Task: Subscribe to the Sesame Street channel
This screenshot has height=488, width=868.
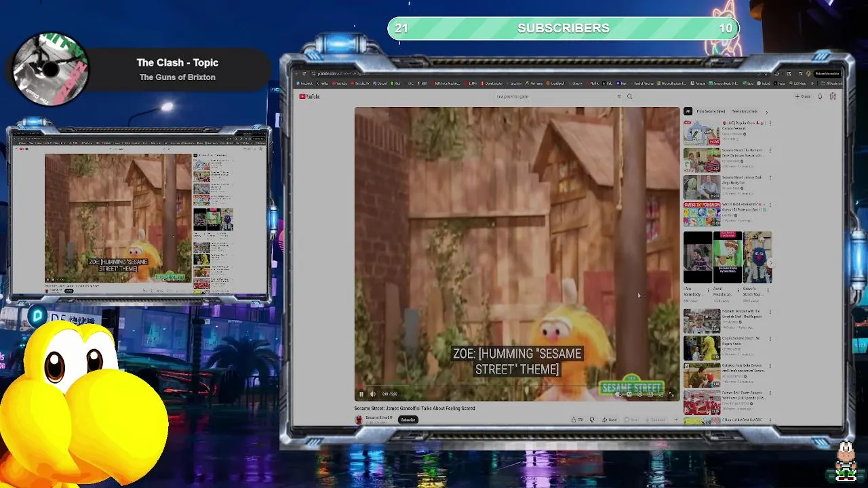Action: click(408, 420)
